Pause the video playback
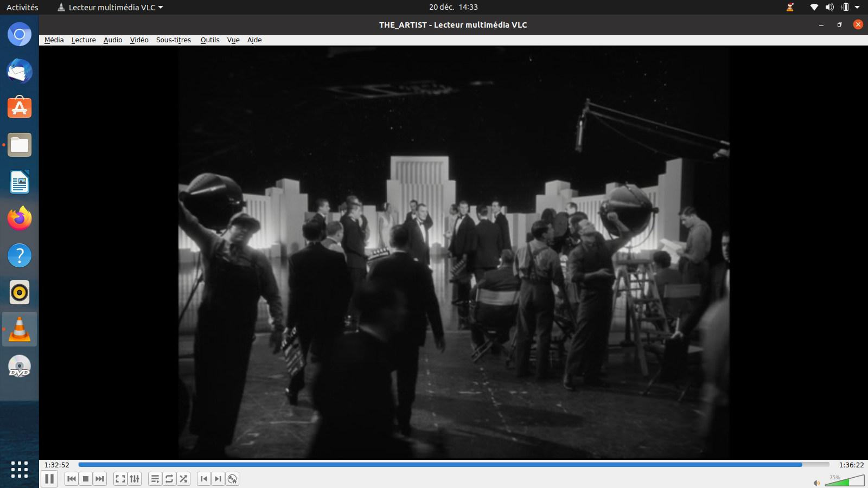This screenshot has height=488, width=868. (x=49, y=479)
